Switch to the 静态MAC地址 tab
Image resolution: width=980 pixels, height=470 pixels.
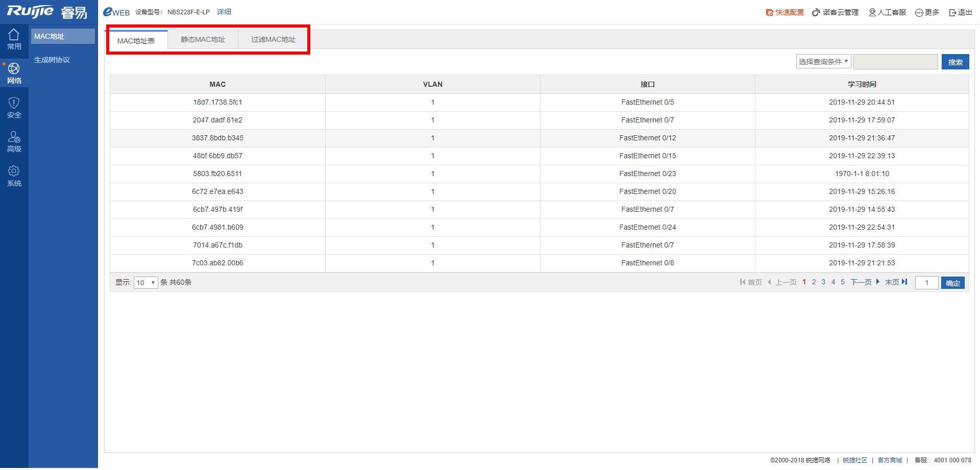[203, 40]
